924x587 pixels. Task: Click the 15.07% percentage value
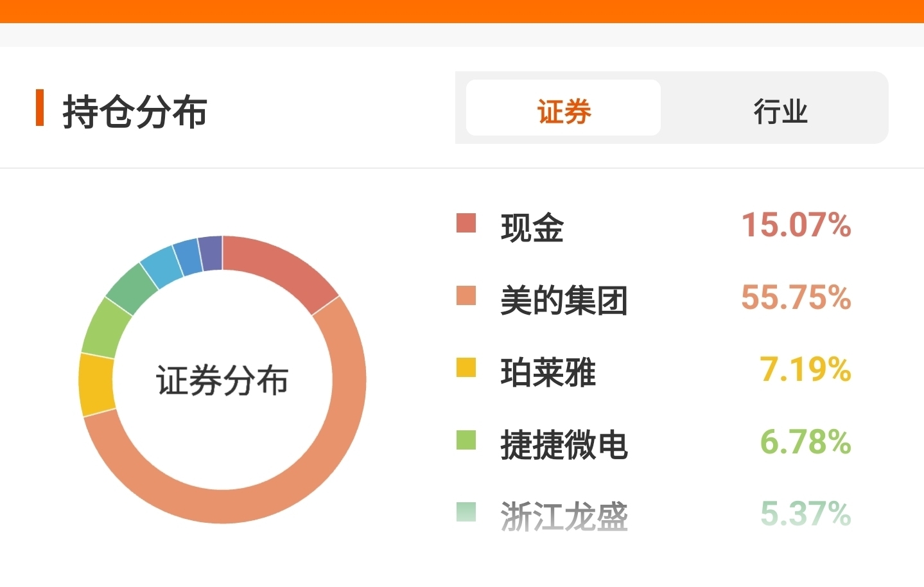(796, 225)
